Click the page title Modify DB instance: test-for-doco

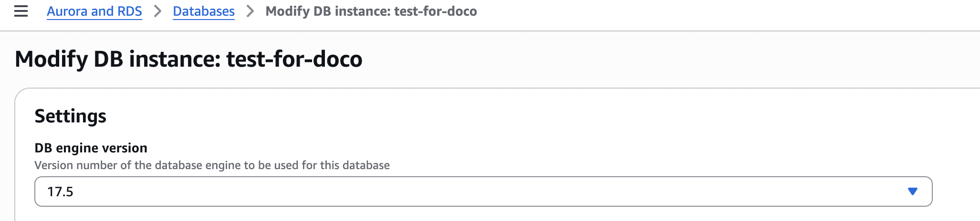188,59
